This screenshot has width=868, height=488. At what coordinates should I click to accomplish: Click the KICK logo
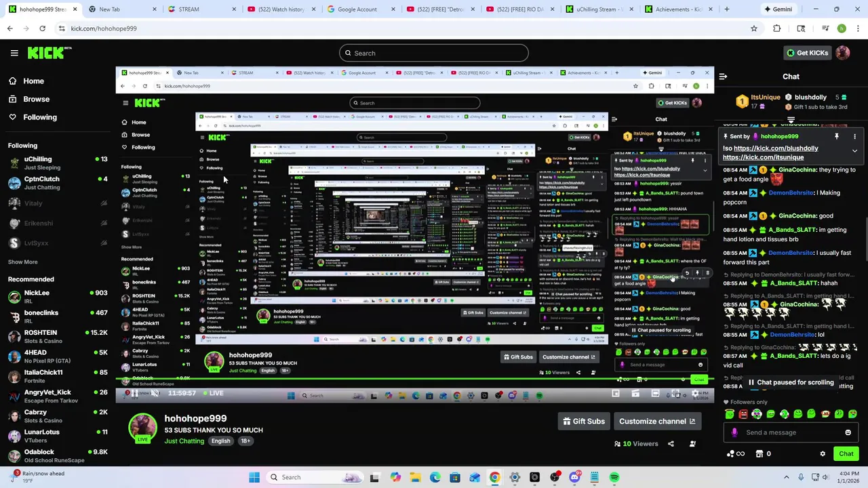tap(50, 53)
